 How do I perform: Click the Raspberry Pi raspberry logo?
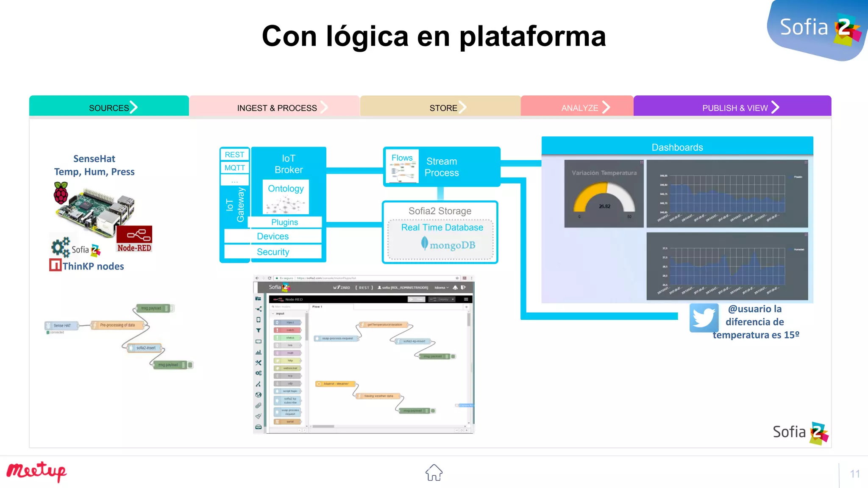tap(61, 192)
